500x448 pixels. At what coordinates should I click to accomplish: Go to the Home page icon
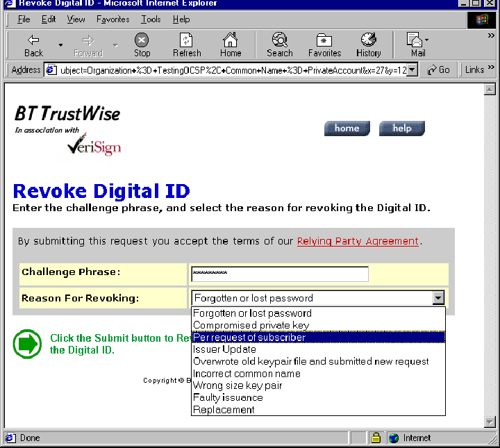[x=231, y=40]
